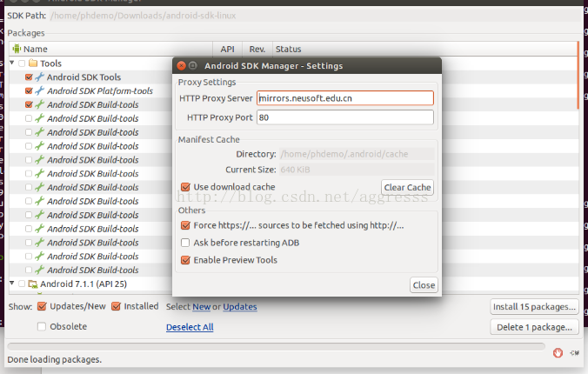Viewport: 588px width, 374px height.
Task: Sort packages by the Name column header
Action: tap(111, 49)
